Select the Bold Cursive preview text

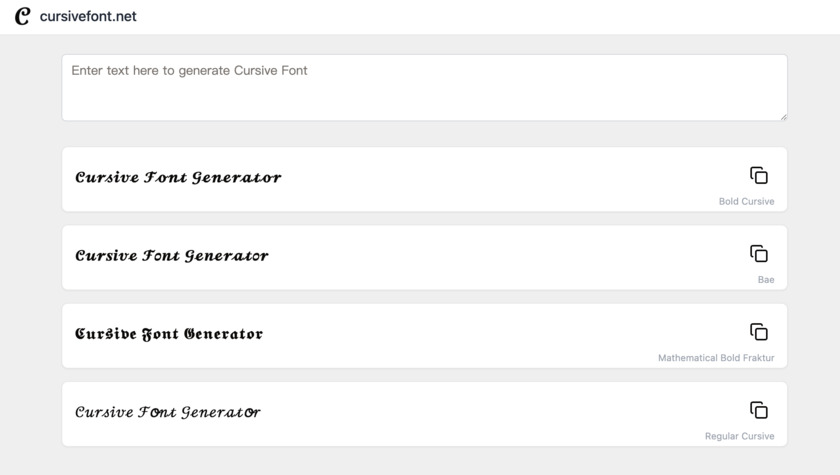178,178
